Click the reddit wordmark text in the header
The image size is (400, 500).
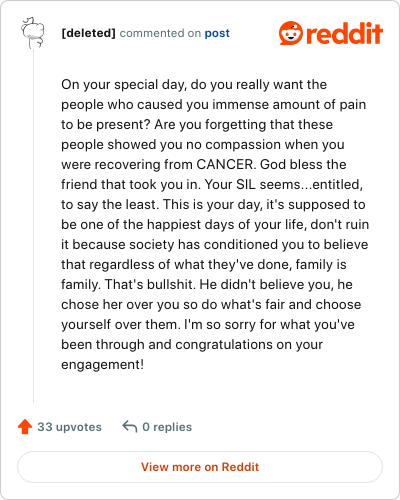(344, 33)
